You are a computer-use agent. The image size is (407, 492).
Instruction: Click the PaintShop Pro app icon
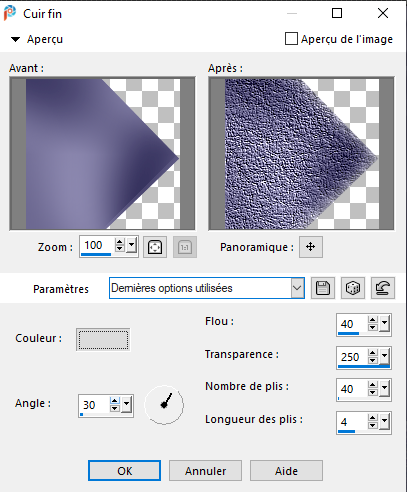(x=10, y=13)
